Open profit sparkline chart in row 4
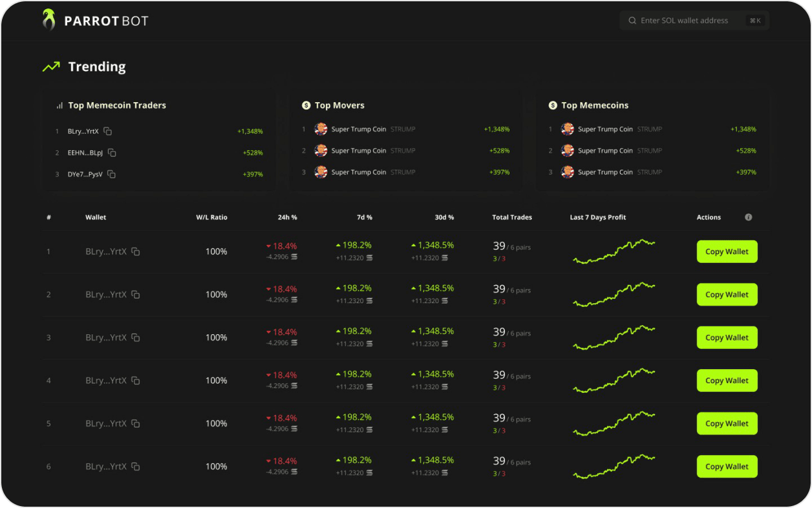The width and height of the screenshot is (812, 508). tap(614, 381)
